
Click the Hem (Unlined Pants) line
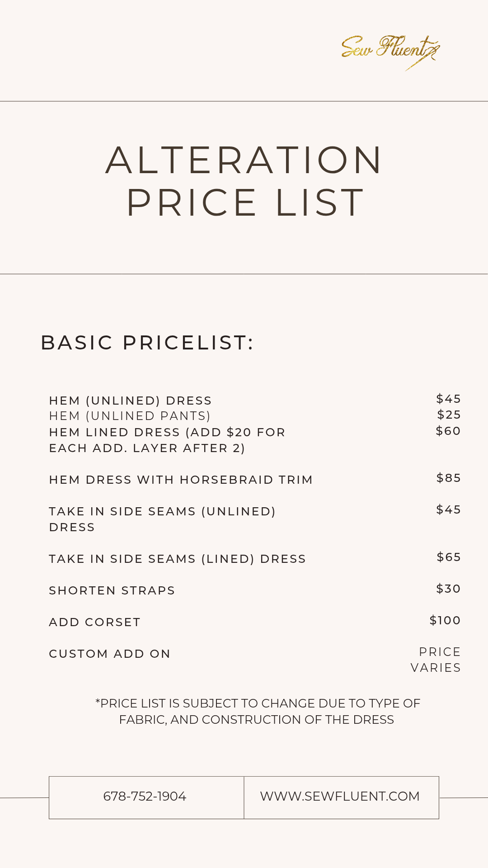[130, 416]
